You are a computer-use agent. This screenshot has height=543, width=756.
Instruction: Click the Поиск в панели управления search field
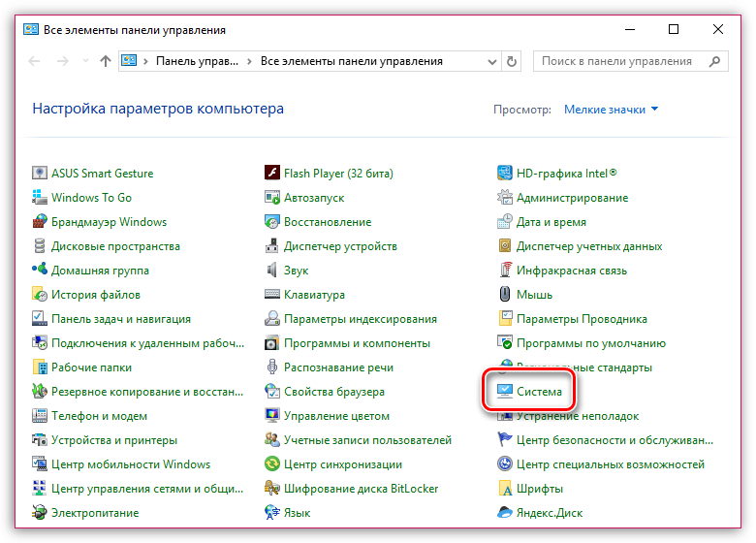tap(616, 61)
